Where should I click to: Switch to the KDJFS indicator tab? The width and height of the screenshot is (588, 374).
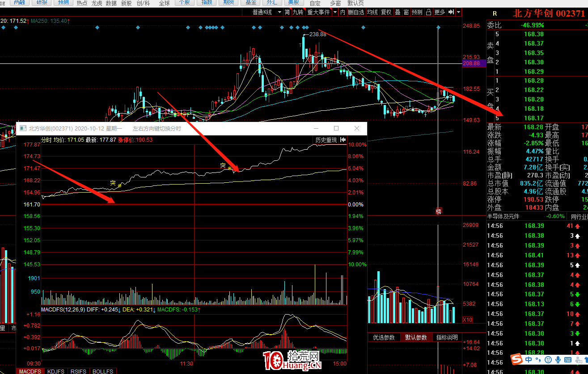tap(56, 371)
